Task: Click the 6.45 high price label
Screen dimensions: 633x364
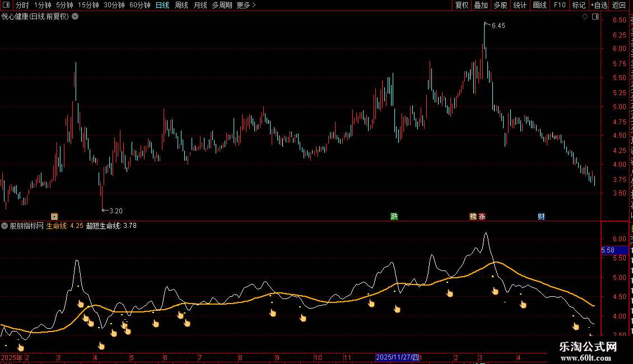Action: click(498, 25)
